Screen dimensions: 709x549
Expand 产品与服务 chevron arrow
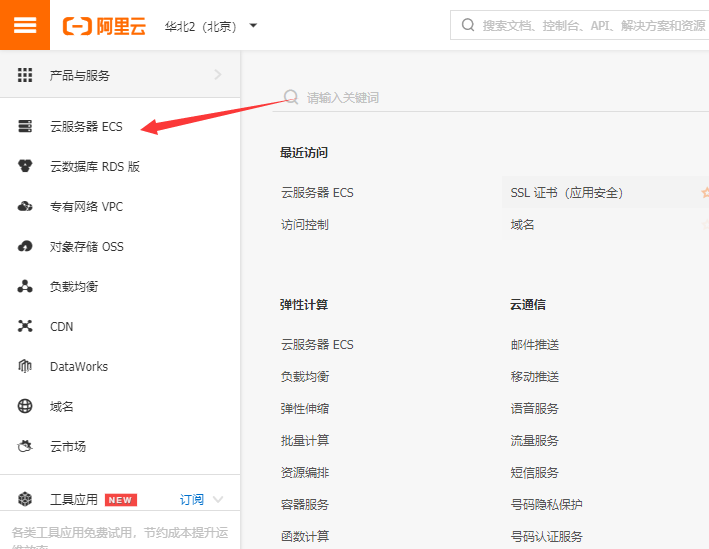(218, 75)
